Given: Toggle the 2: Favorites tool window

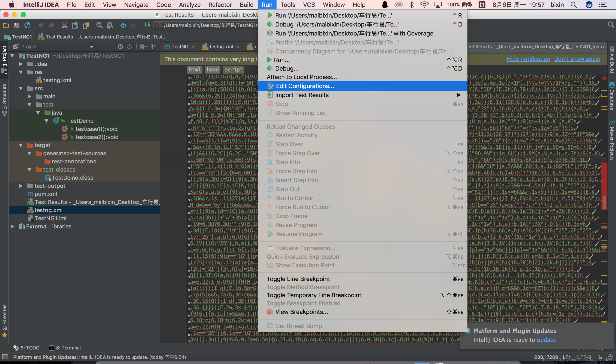Looking at the screenshot, I should click(x=4, y=321).
